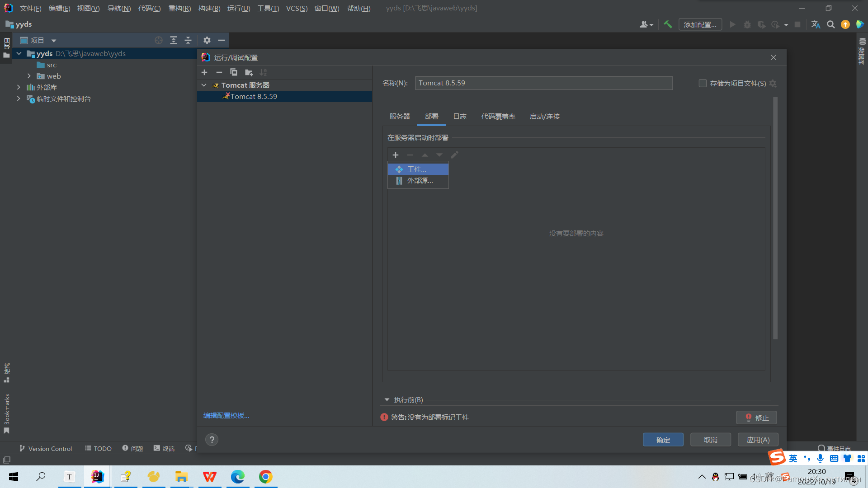Click the Fix warning button

pyautogui.click(x=756, y=418)
